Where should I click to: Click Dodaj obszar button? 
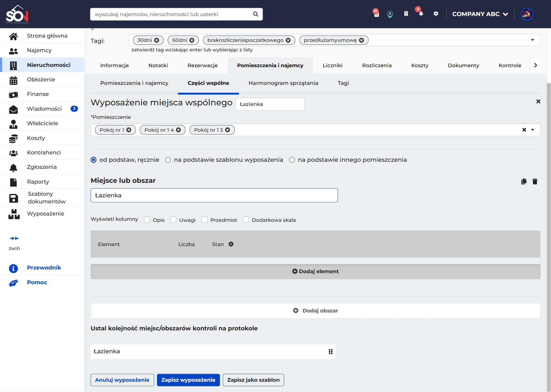tap(315, 311)
